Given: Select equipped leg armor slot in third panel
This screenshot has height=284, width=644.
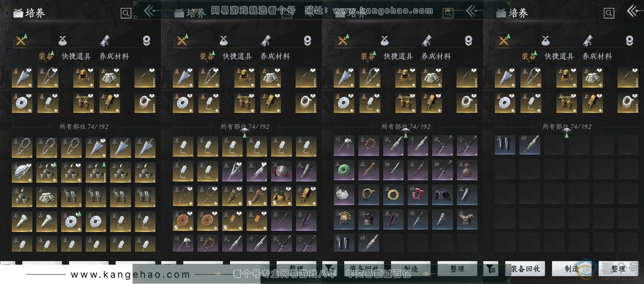Looking at the screenshot, I should [x=405, y=103].
